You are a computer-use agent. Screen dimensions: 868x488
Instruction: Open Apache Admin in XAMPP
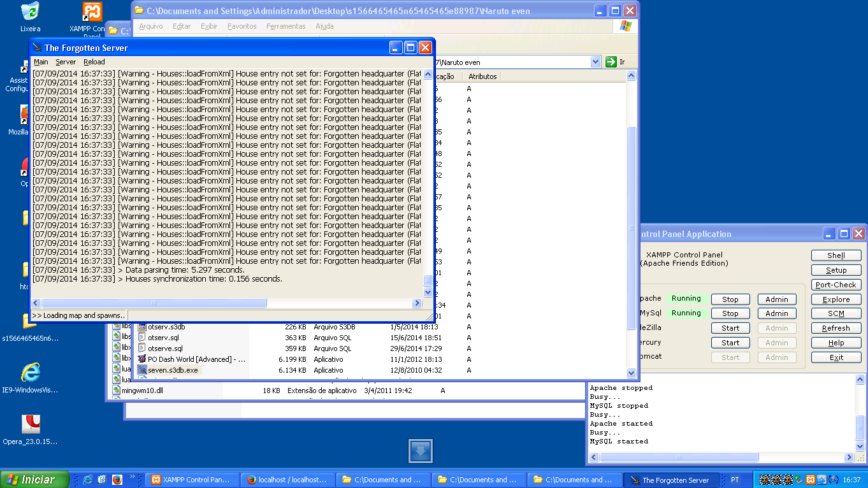777,299
